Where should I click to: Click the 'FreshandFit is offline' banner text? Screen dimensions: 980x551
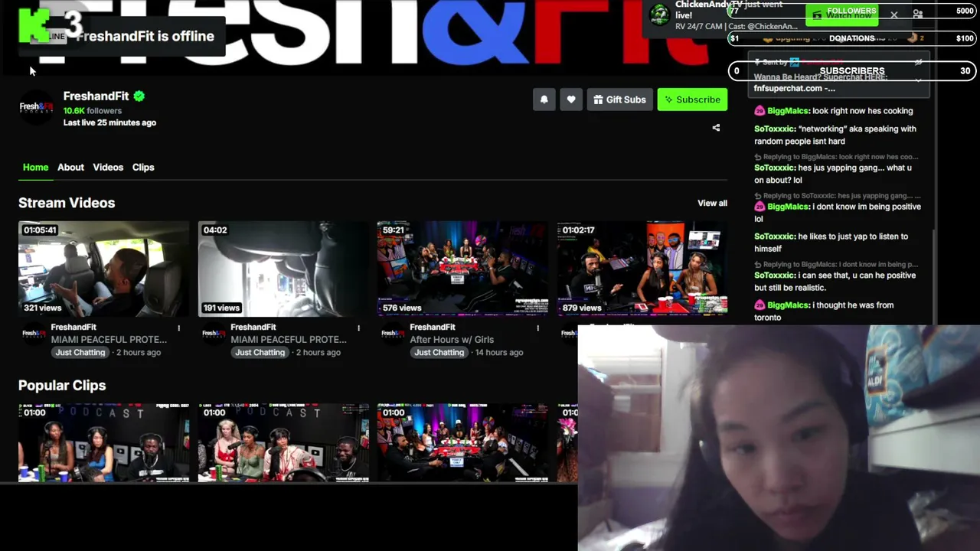click(x=145, y=36)
